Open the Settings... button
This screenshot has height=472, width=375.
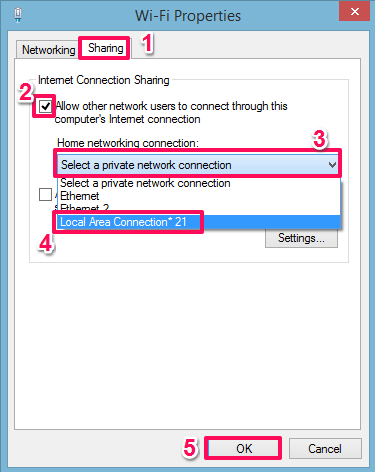coord(301,238)
